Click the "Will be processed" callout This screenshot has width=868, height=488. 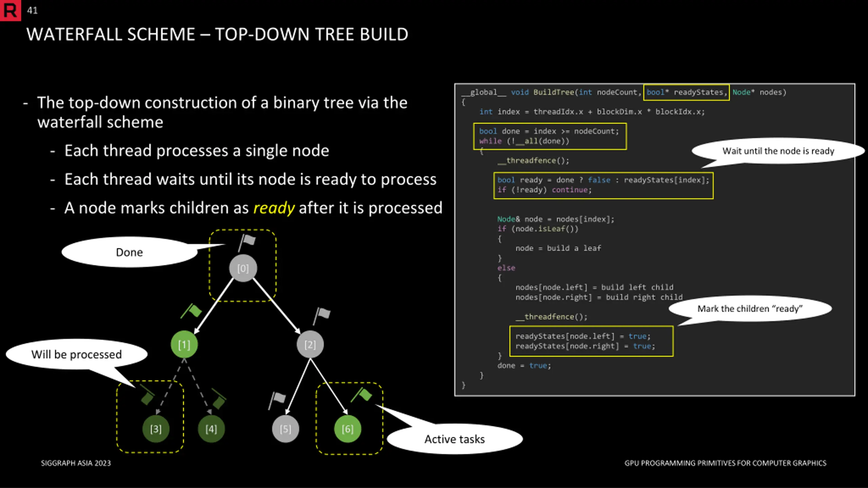[x=77, y=354]
